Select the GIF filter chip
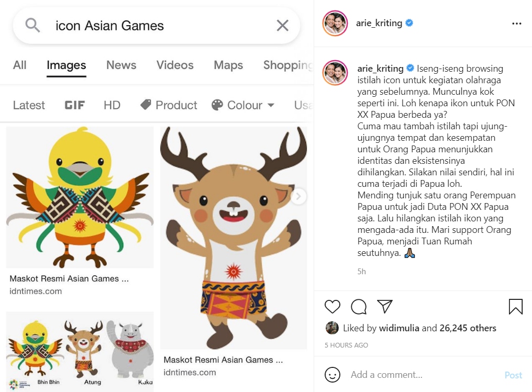The width and height of the screenshot is (532, 392). (x=75, y=105)
